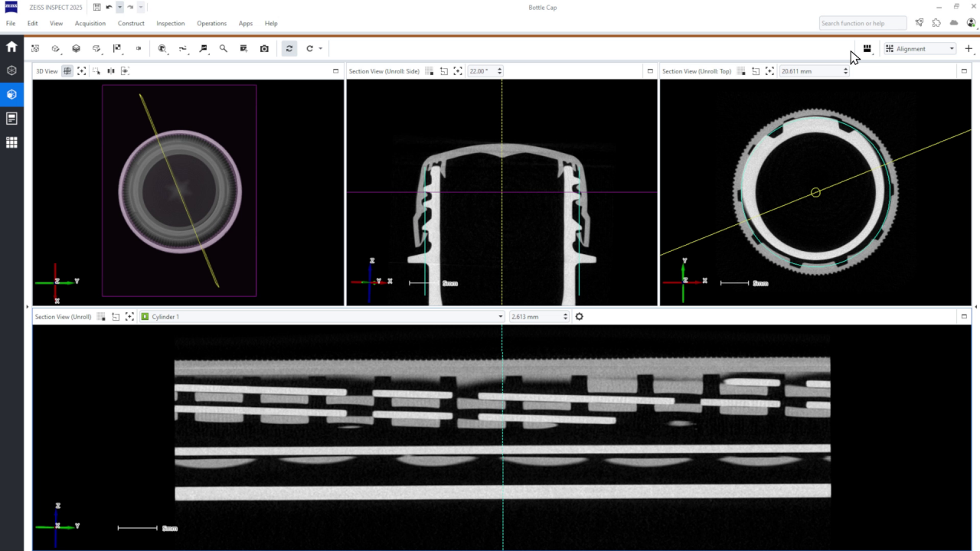Toggle the automatic recalculation refresh icon
Screen dimensions: 980x551
289,48
